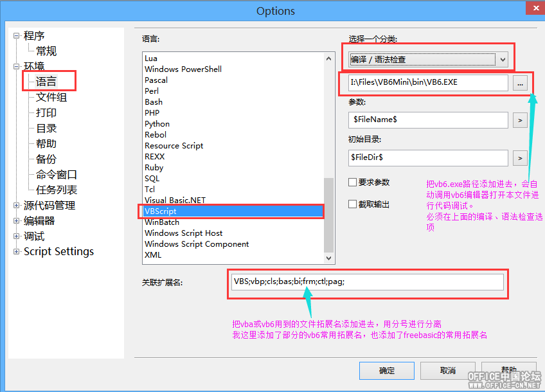Cancel the dialog with 取消
The height and width of the screenshot is (392, 545).
448,370
